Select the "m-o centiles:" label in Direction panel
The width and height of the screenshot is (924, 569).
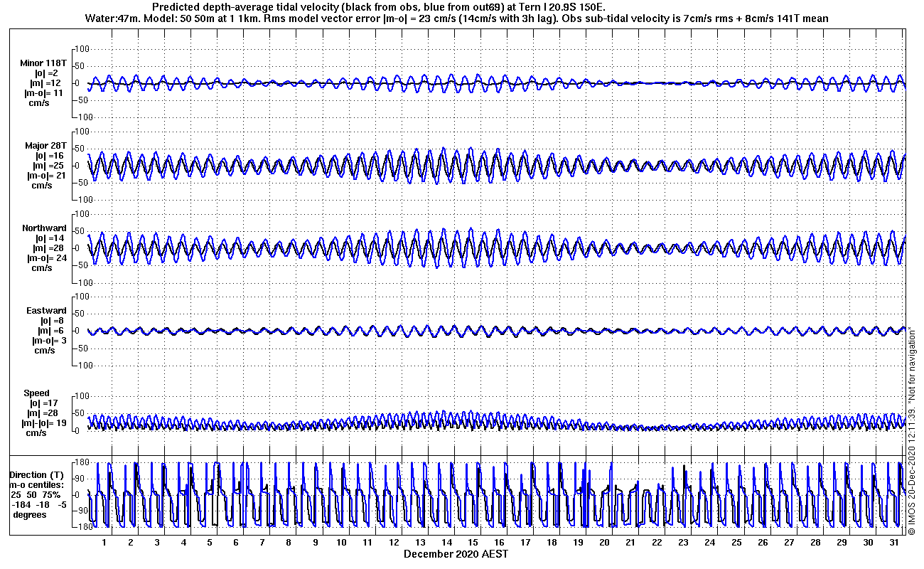click(x=36, y=484)
